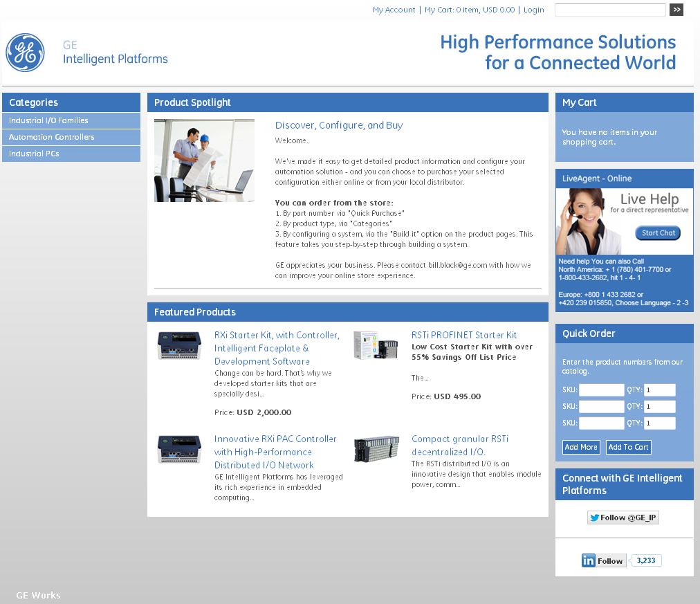Image resolution: width=700 pixels, height=604 pixels.
Task: Open Innovative RXi PAC Controller link
Action: click(275, 452)
